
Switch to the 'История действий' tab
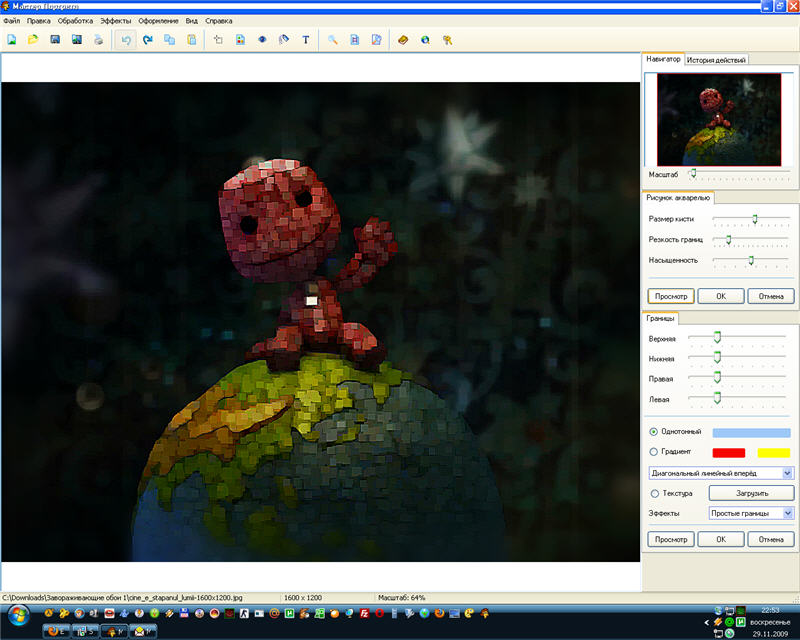pyautogui.click(x=716, y=60)
